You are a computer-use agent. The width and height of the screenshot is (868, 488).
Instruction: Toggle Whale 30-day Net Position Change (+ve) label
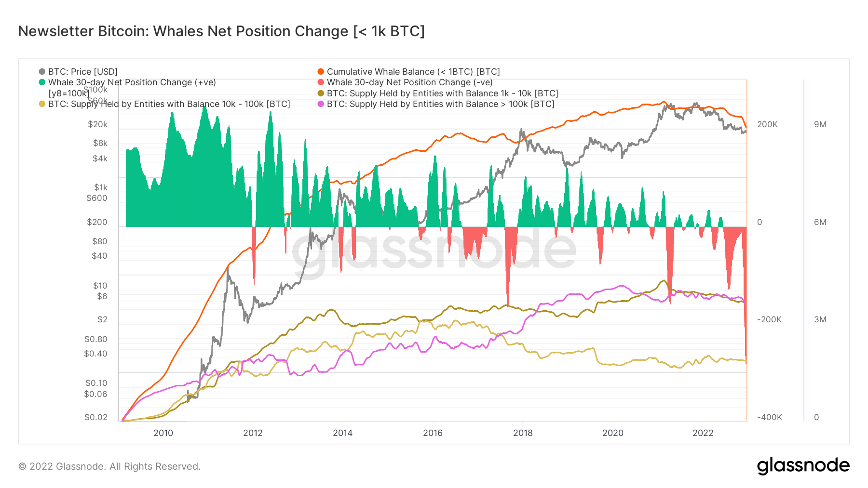pos(132,82)
